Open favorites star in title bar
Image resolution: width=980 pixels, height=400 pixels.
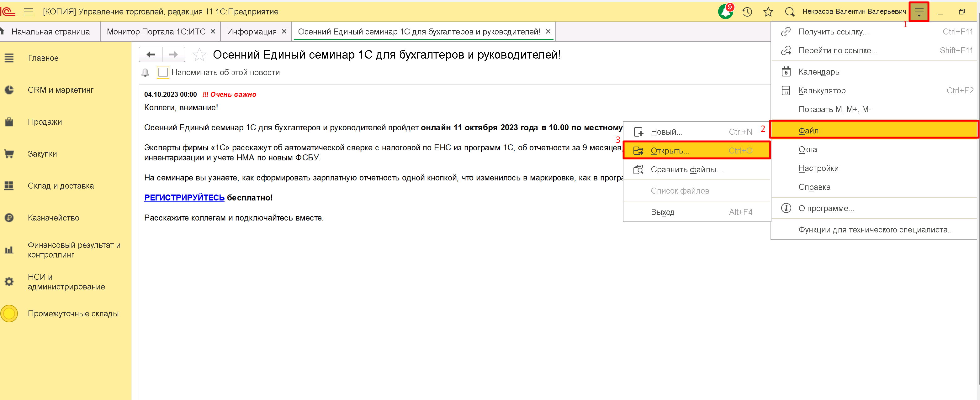point(768,12)
